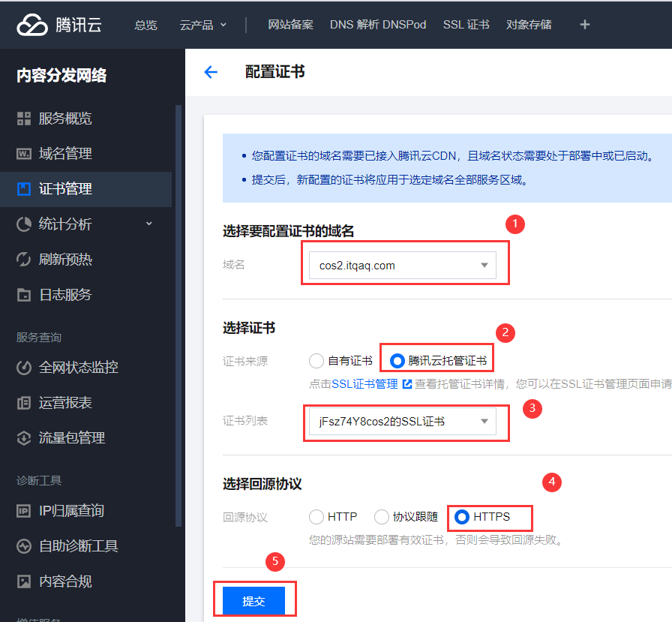Open 总览 in the top navigation

tap(145, 25)
